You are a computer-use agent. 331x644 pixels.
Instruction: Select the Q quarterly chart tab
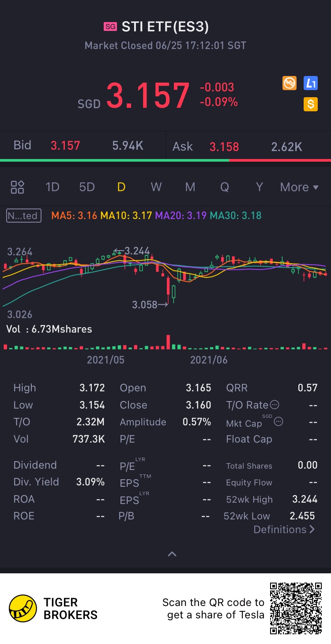tap(225, 187)
